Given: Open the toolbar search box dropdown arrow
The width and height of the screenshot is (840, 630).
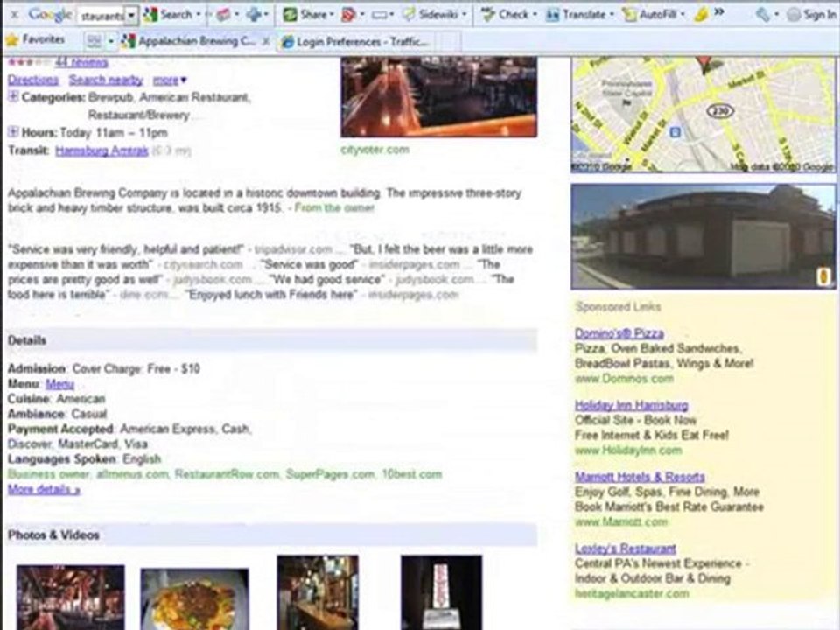Looking at the screenshot, I should [132, 16].
